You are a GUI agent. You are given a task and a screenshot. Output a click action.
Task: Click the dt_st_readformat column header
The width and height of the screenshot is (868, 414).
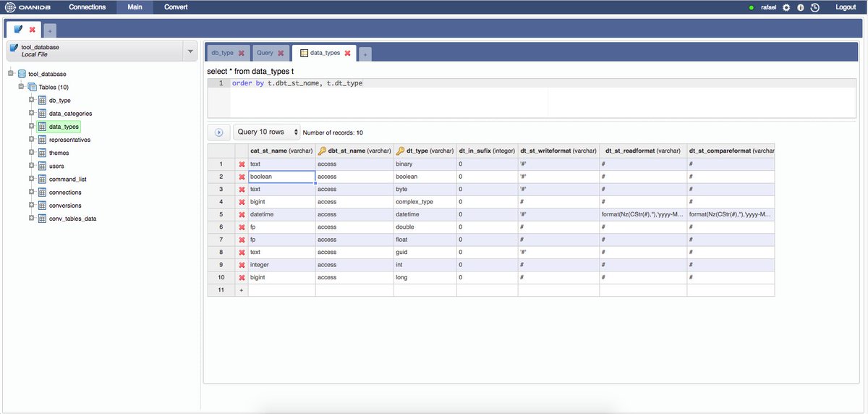(643, 151)
